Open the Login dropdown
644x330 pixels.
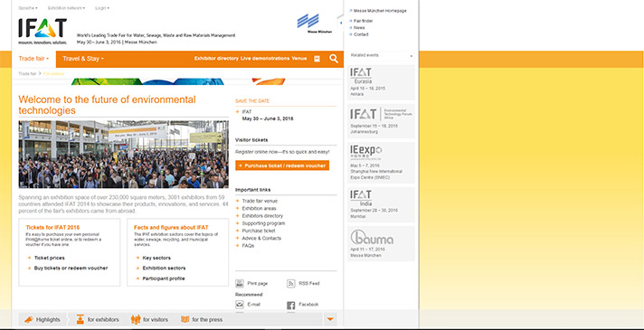point(102,8)
